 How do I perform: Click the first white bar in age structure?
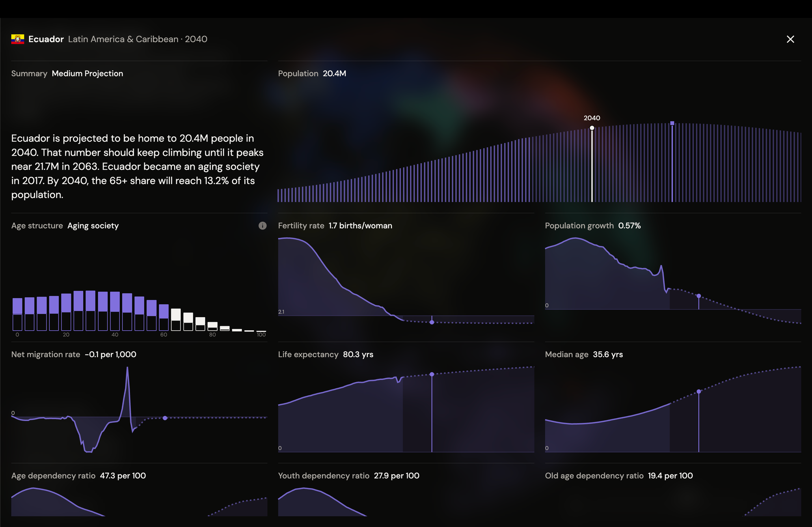point(176,320)
